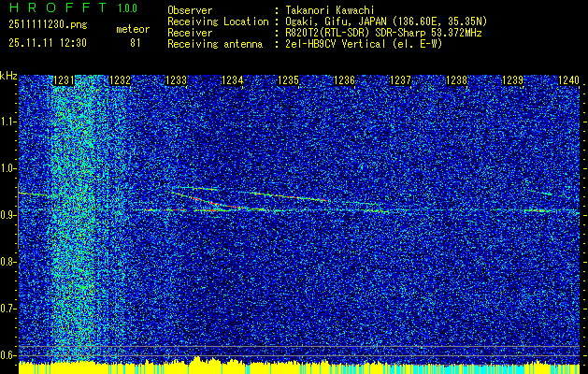588x374 pixels.
Task: Select the file name 2511111230.png
Action: point(48,25)
